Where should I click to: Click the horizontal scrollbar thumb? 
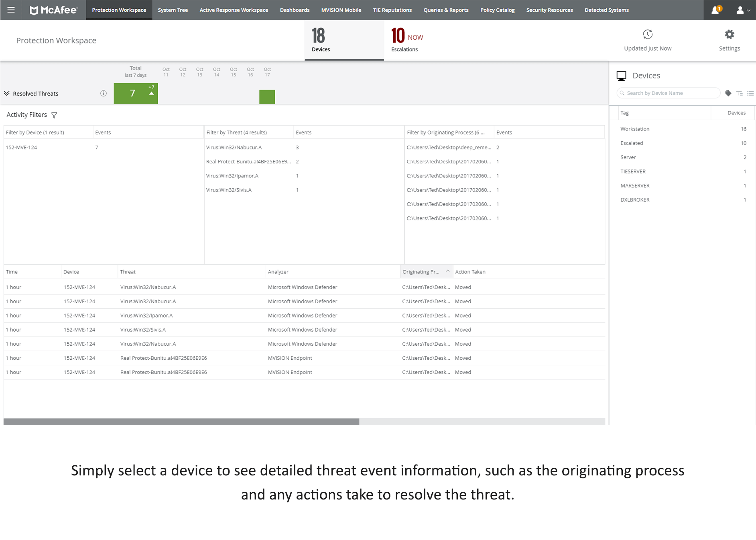[x=181, y=422]
